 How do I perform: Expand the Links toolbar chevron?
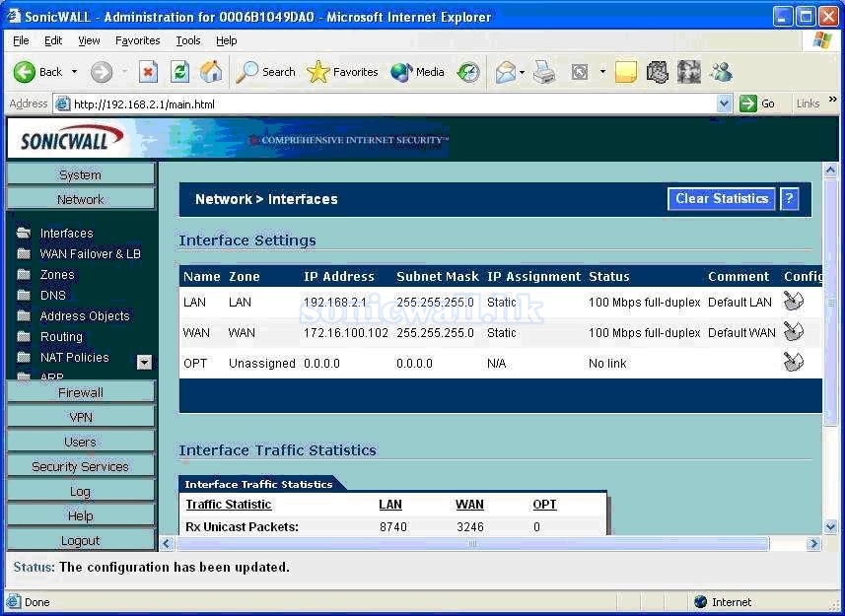tap(832, 100)
